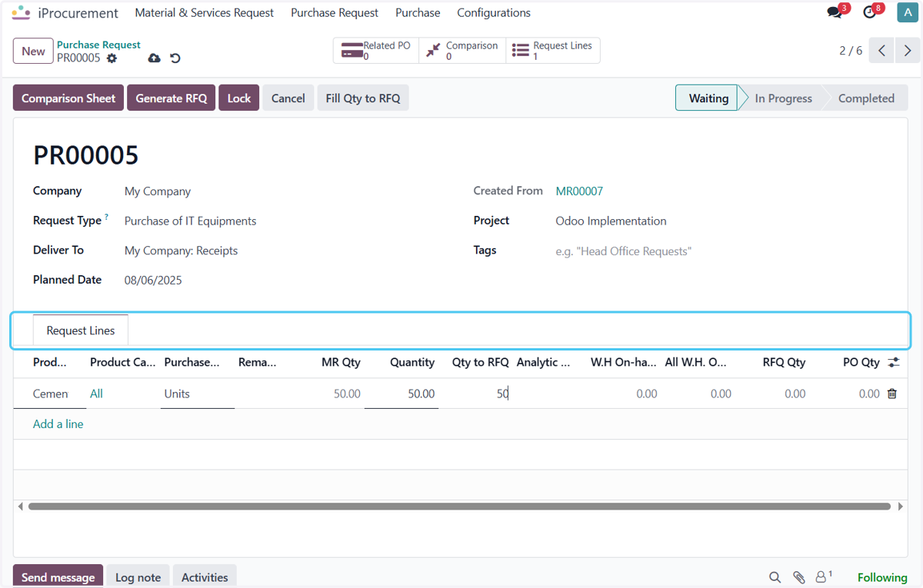Click the Following button
This screenshot has width=923, height=588.
tap(882, 577)
